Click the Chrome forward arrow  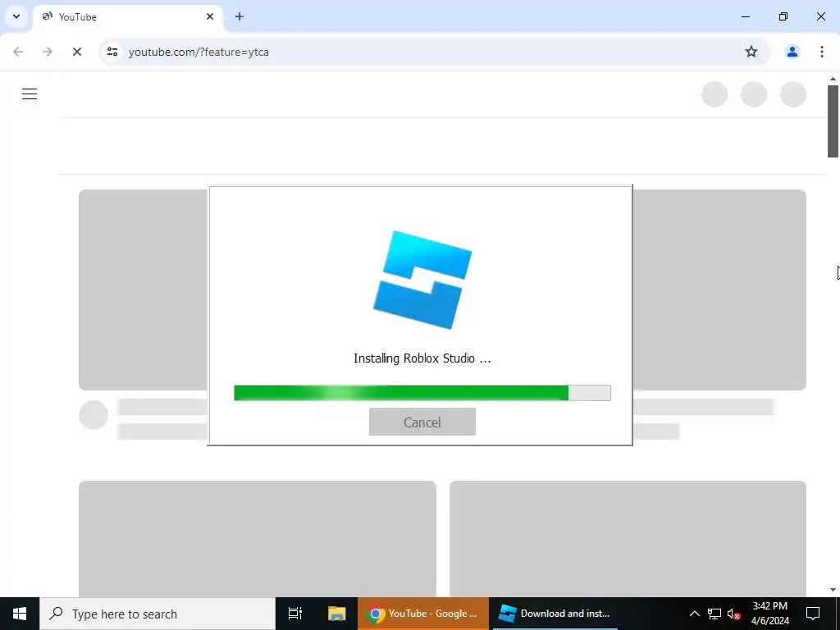pos(47,52)
